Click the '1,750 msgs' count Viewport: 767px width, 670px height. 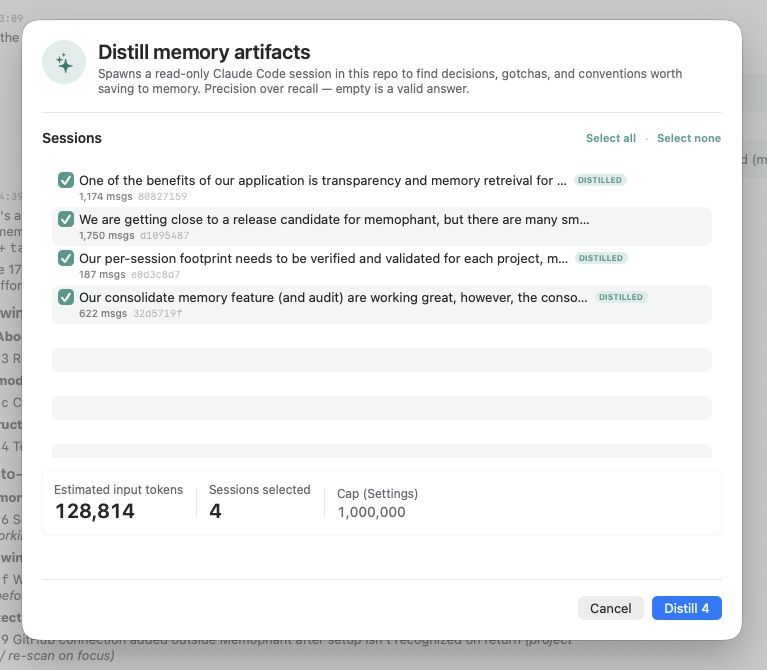pyautogui.click(x=107, y=236)
